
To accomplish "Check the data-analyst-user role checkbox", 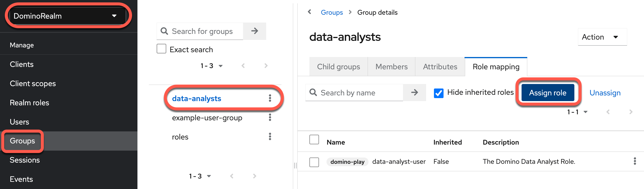I will 314,162.
